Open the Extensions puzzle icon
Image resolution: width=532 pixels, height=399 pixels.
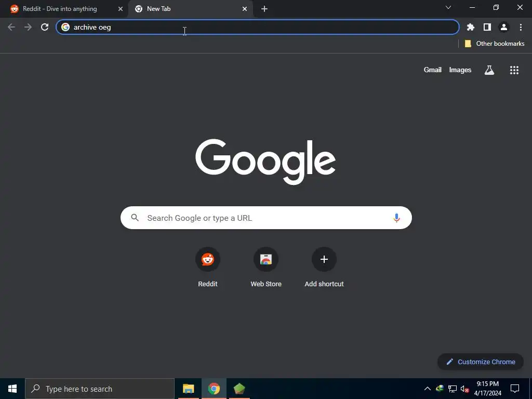tap(470, 27)
